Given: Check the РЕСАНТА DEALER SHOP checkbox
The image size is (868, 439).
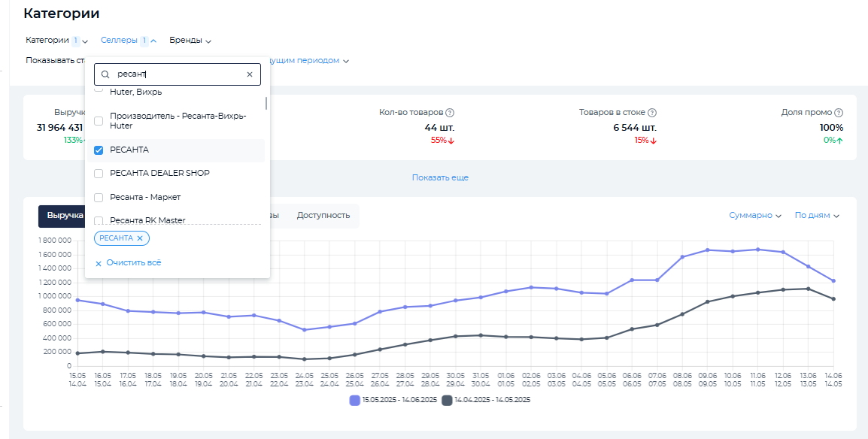Looking at the screenshot, I should [x=99, y=174].
